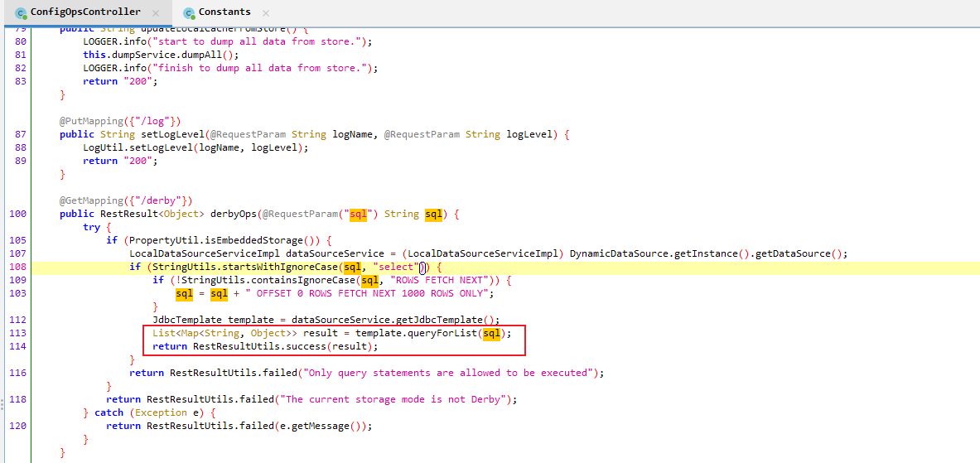980x463 pixels.
Task: Switch to the ConfigOpsController tab
Action: click(x=84, y=12)
